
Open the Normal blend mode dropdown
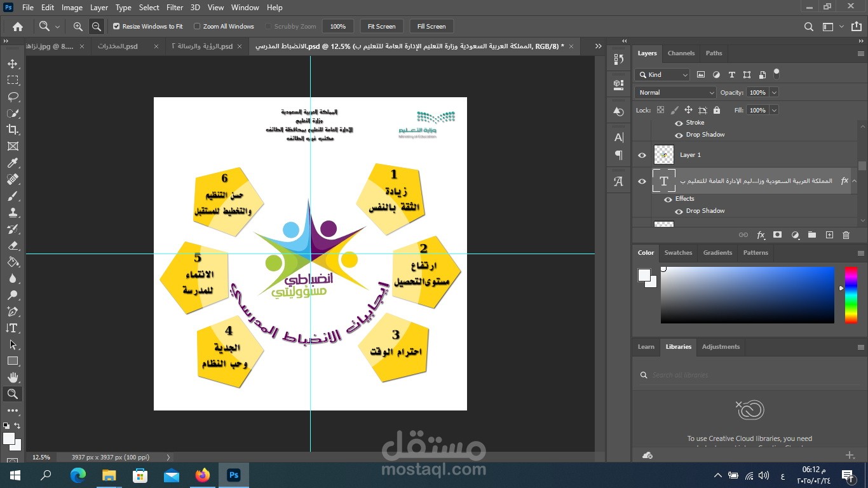[x=675, y=92]
